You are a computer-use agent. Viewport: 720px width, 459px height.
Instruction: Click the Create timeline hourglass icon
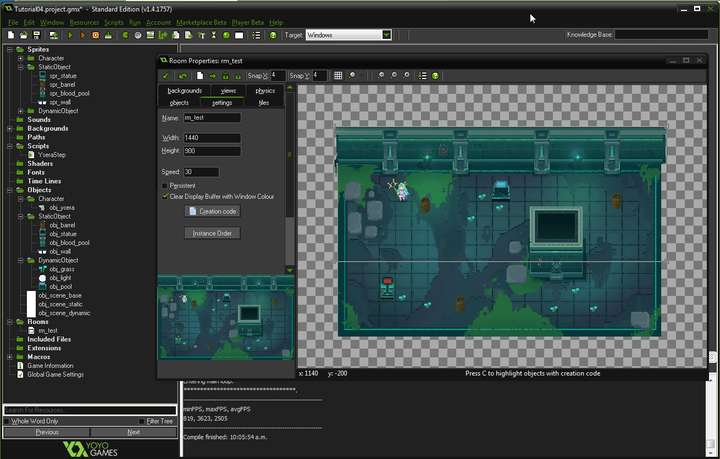click(x=214, y=35)
